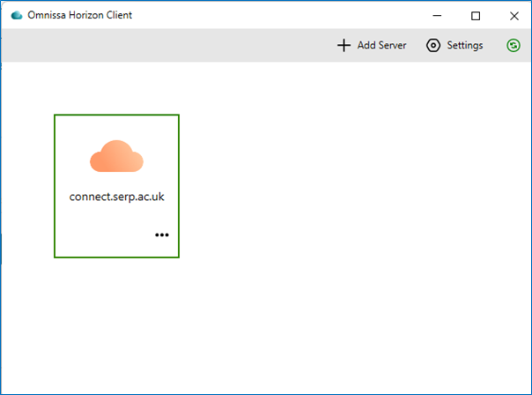This screenshot has width=532, height=395.
Task: Click empty white area right of server tile
Action: (353, 187)
